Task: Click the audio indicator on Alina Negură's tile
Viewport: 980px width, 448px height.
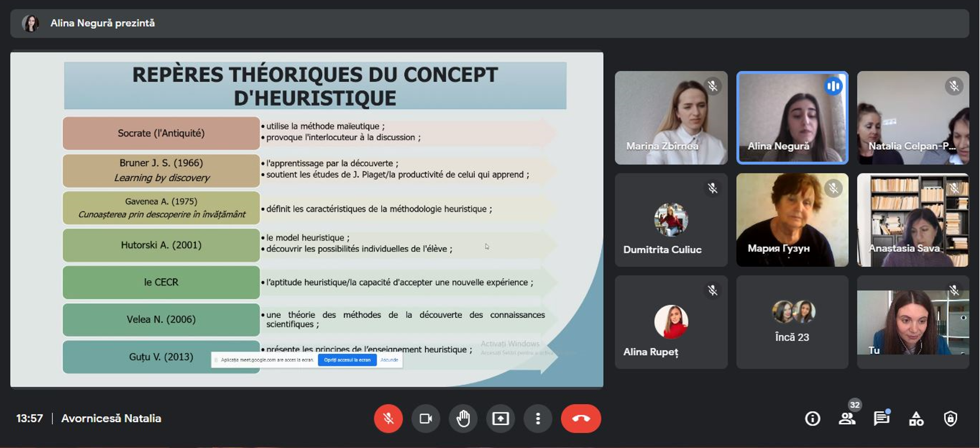Action: pos(833,86)
